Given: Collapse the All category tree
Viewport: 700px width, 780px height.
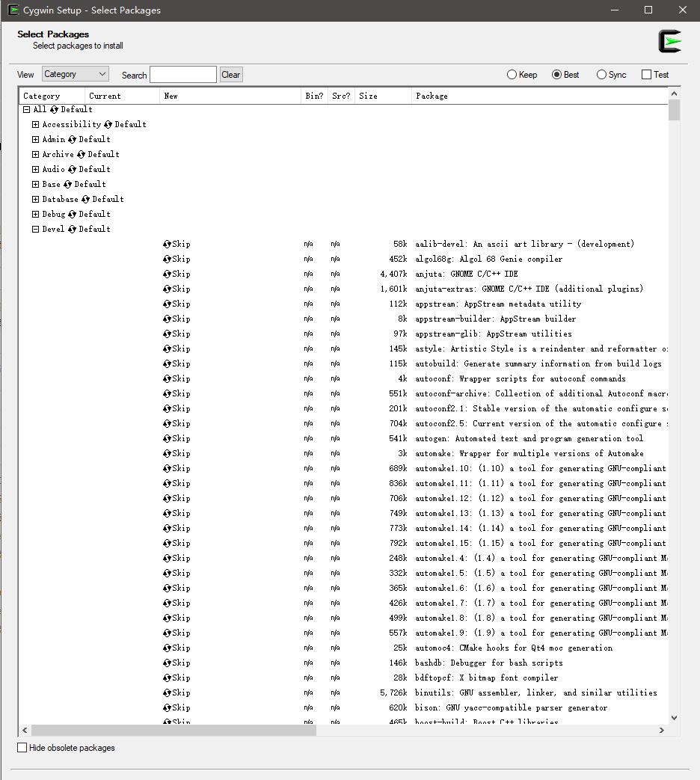Looking at the screenshot, I should [x=27, y=109].
